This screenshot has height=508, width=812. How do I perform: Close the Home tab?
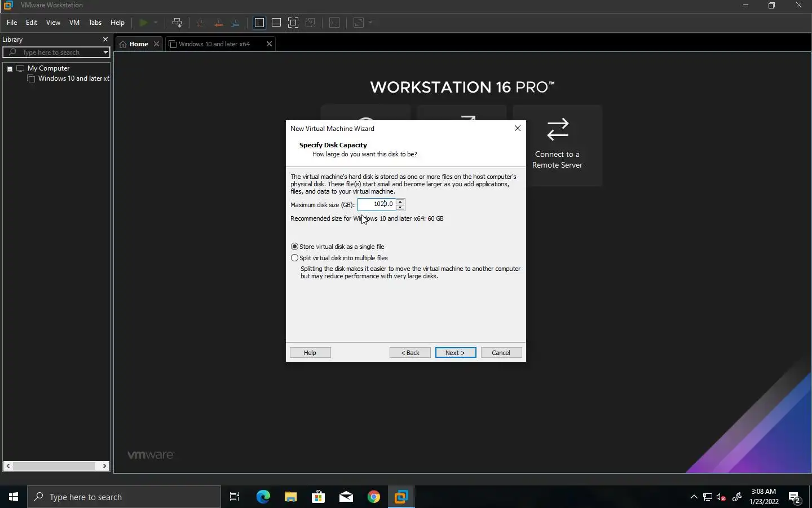point(157,44)
